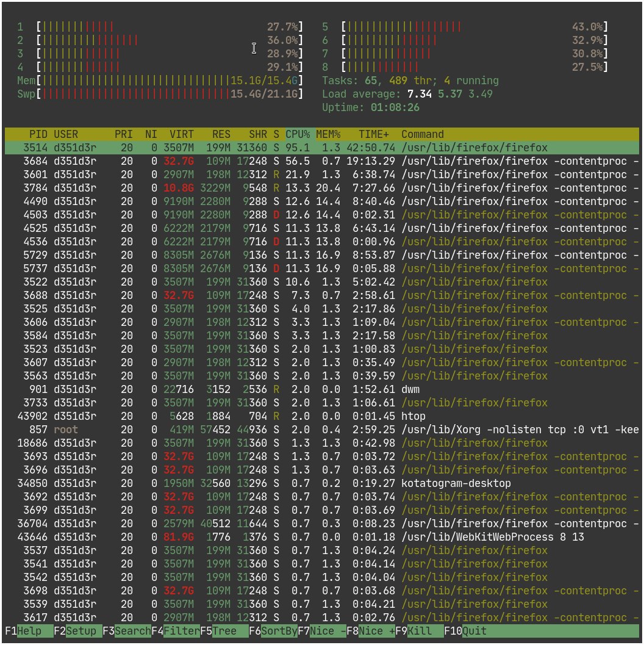Select the process row with PID 18686

(x=322, y=443)
